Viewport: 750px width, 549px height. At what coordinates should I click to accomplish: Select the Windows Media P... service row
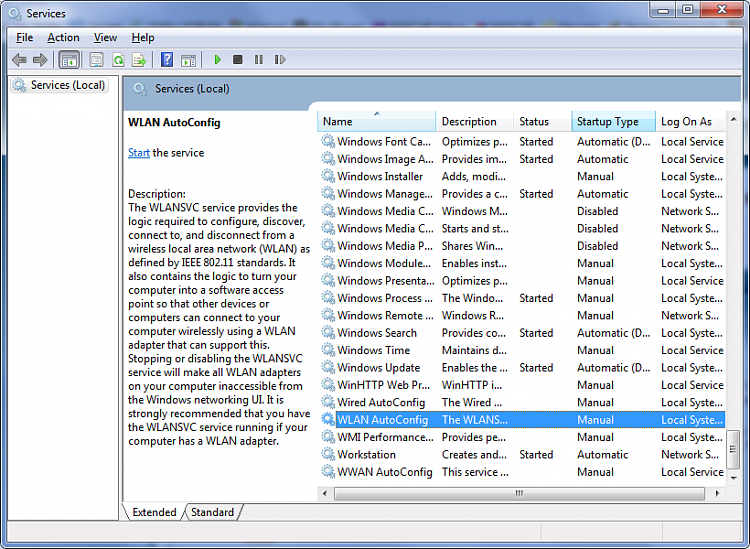click(521, 246)
